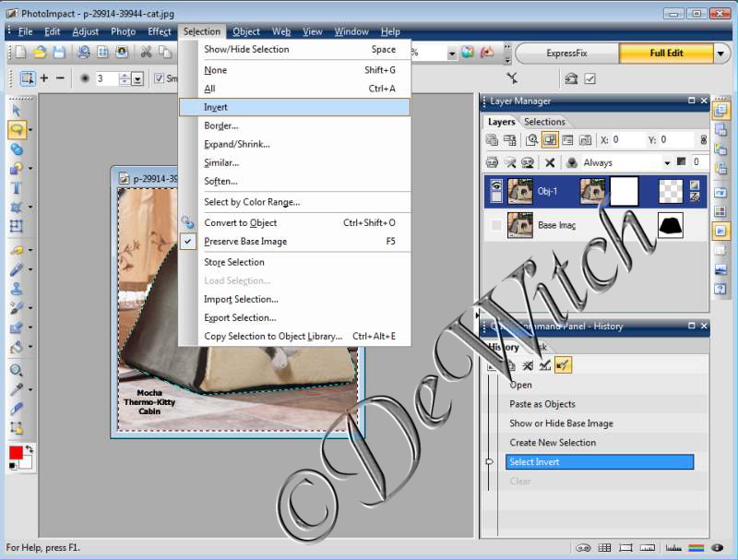Viewport: 738px width, 560px height.
Task: Click the delete (X) icon in Layer Manager
Action: coord(550,162)
